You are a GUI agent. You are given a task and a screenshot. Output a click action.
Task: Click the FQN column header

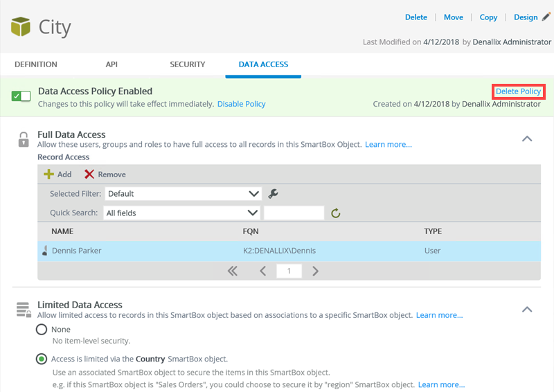tap(251, 231)
